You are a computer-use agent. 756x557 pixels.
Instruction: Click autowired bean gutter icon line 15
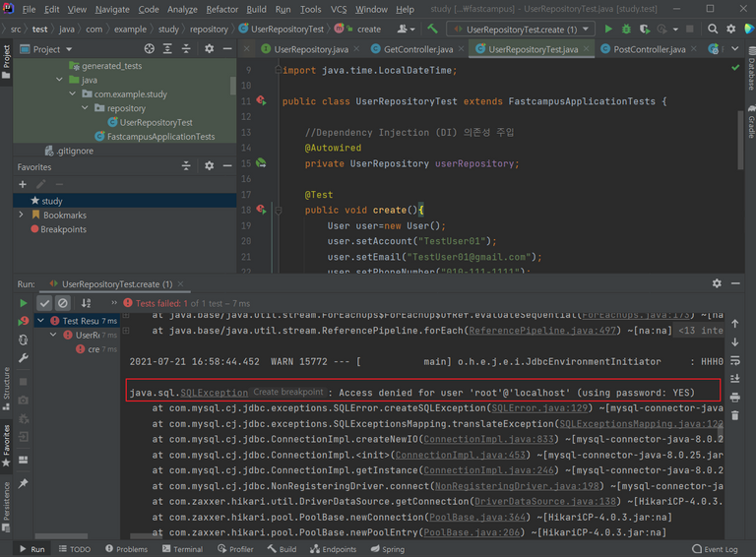pyautogui.click(x=261, y=162)
